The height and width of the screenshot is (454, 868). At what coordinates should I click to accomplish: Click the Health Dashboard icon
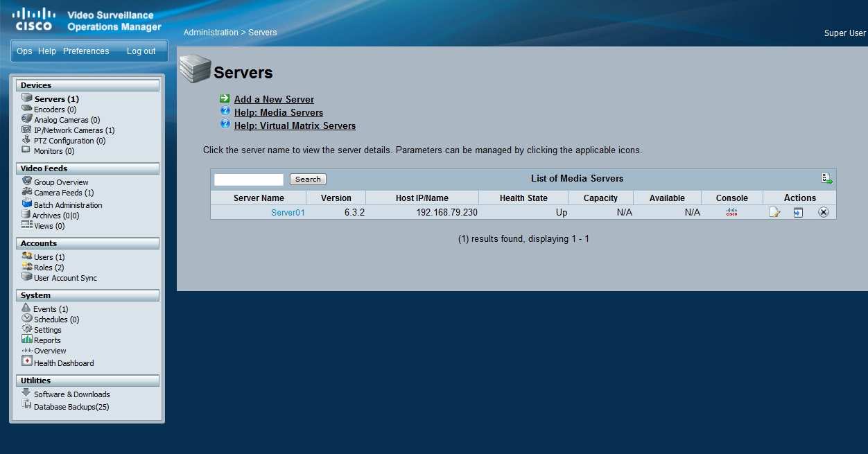pos(27,361)
